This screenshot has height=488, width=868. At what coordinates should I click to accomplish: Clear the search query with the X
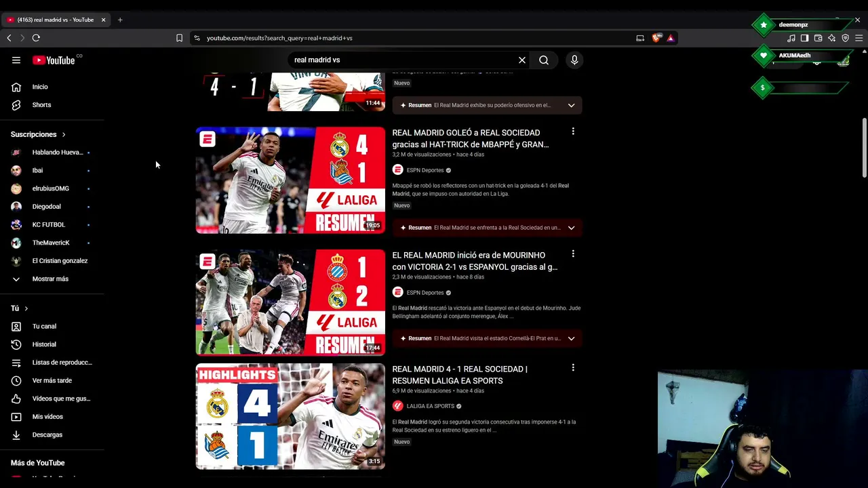point(522,60)
